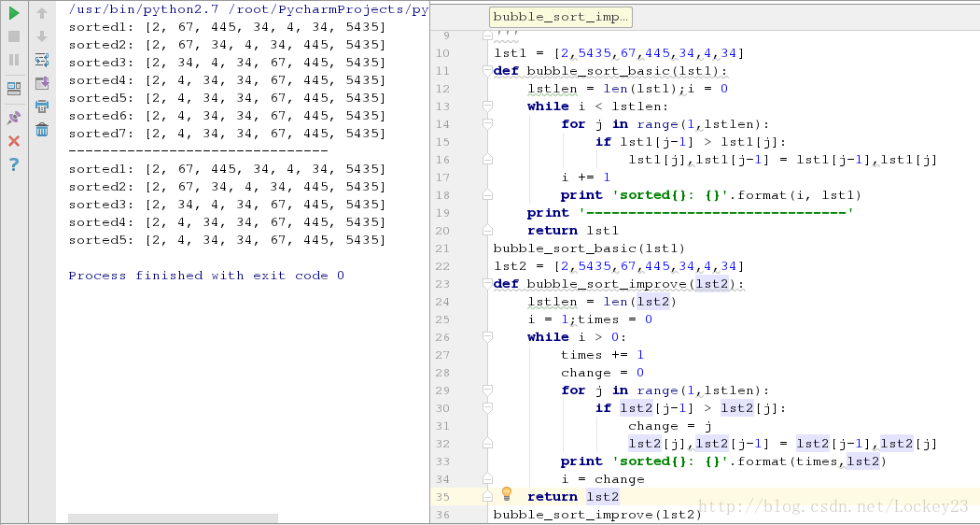Collapse bubble_sort_basic function fold at line 11
This screenshot has height=525, width=980.
487,71
